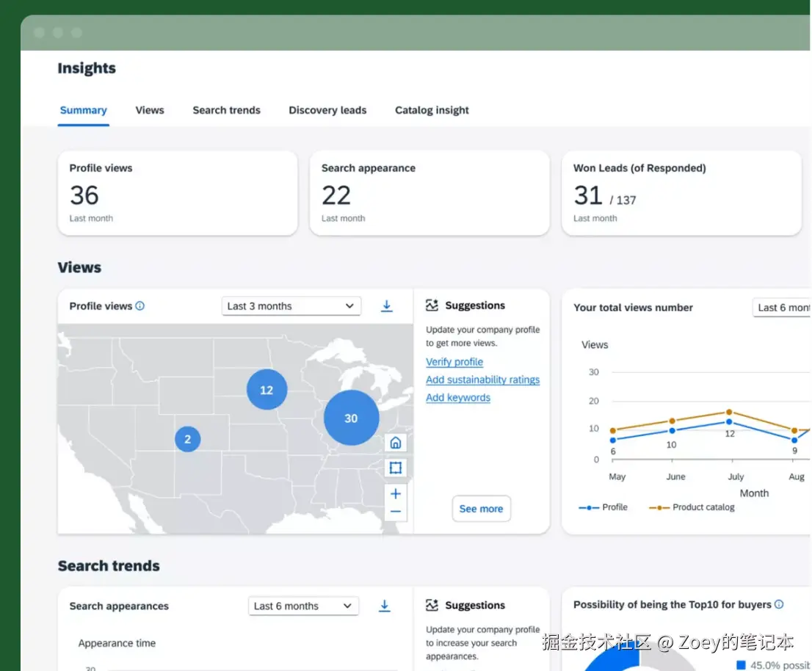Click the Search appearance 22 card
Image resolution: width=812 pixels, height=671 pixels.
[429, 193]
